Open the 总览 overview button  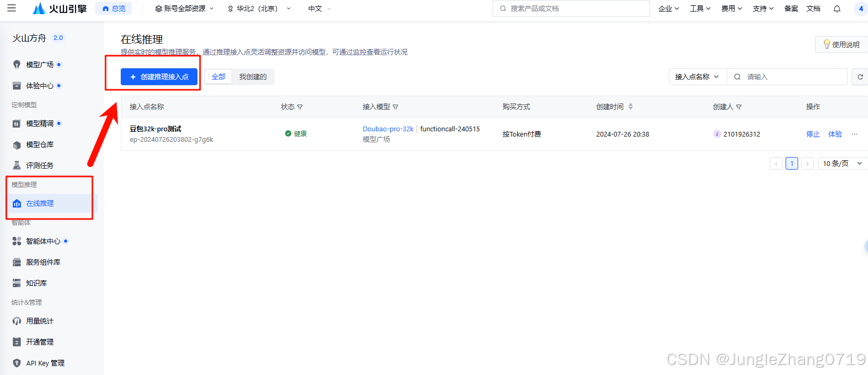coord(114,8)
